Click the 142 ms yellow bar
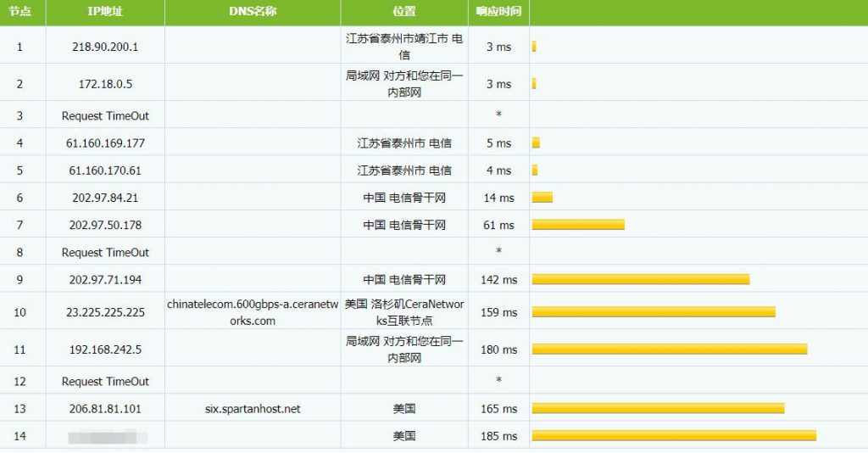 [641, 279]
